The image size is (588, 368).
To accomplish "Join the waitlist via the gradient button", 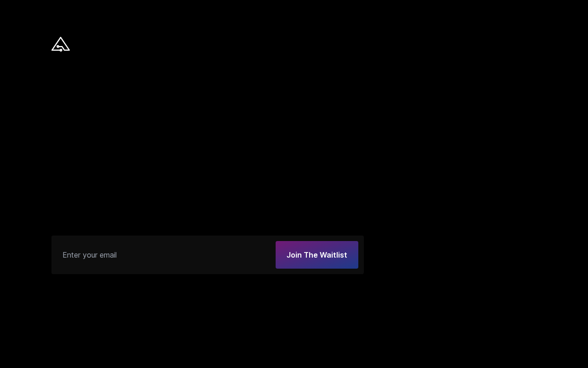I will pos(317,255).
